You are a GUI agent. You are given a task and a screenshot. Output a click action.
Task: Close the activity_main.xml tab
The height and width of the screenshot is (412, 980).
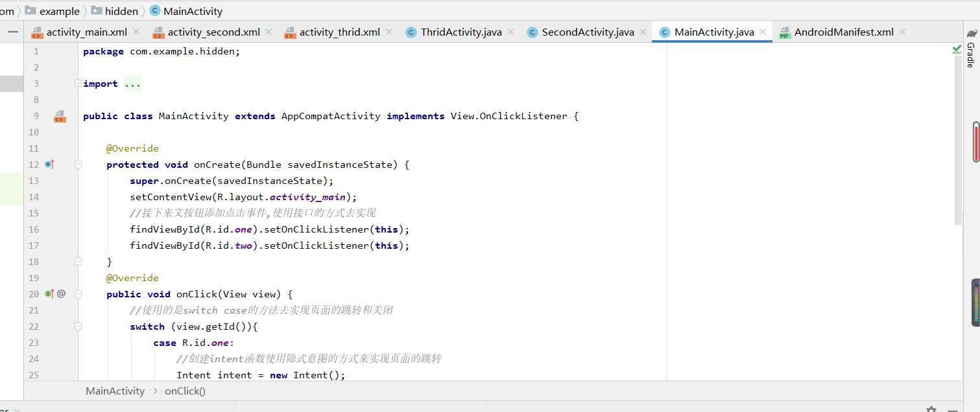[136, 32]
